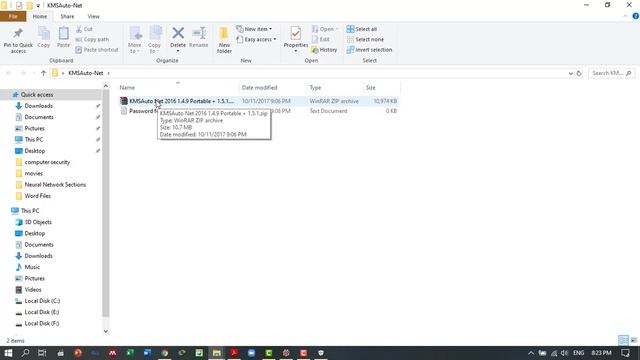Open the File Explorer taskbar icon
Image resolution: width=640 pixels, height=360 pixels.
click(x=216, y=353)
